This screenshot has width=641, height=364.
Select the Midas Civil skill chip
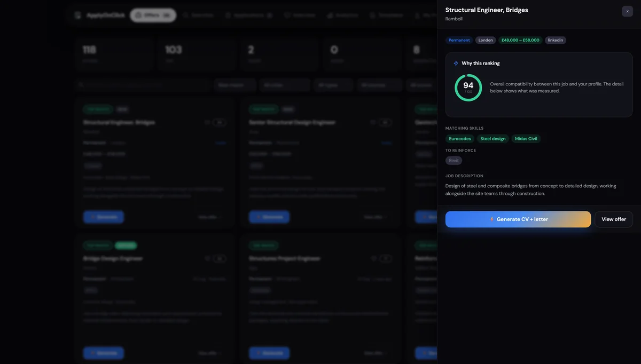click(x=526, y=139)
